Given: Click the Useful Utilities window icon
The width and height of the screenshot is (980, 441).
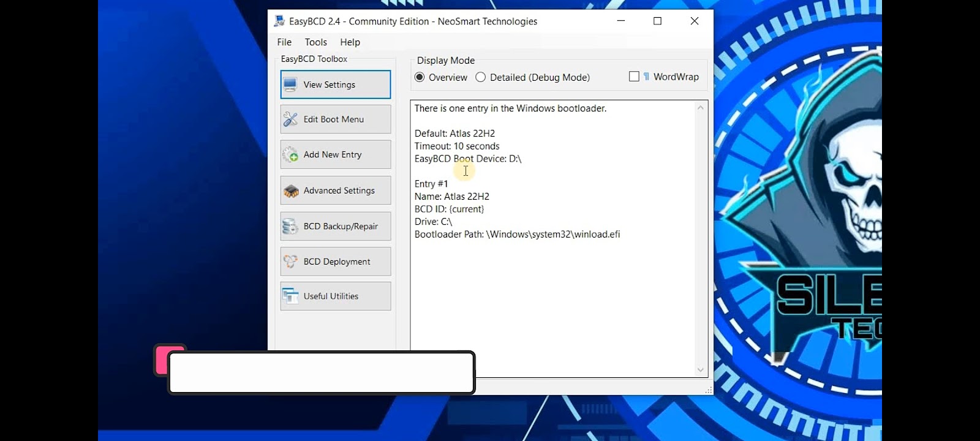Looking at the screenshot, I should tap(290, 296).
